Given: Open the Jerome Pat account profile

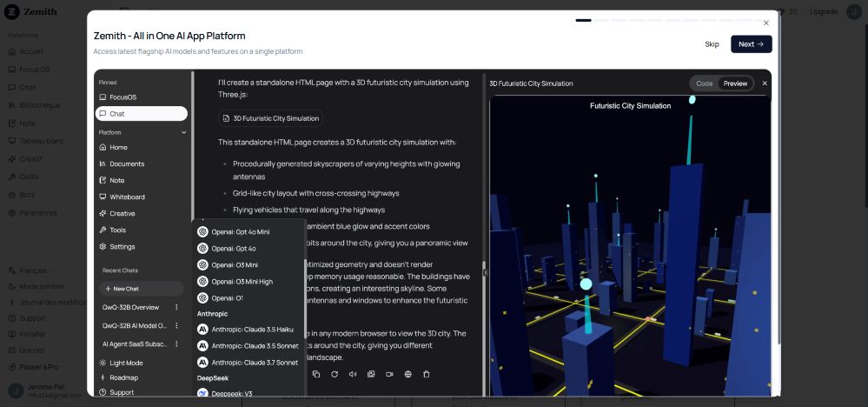Looking at the screenshot, I should click(x=44, y=391).
